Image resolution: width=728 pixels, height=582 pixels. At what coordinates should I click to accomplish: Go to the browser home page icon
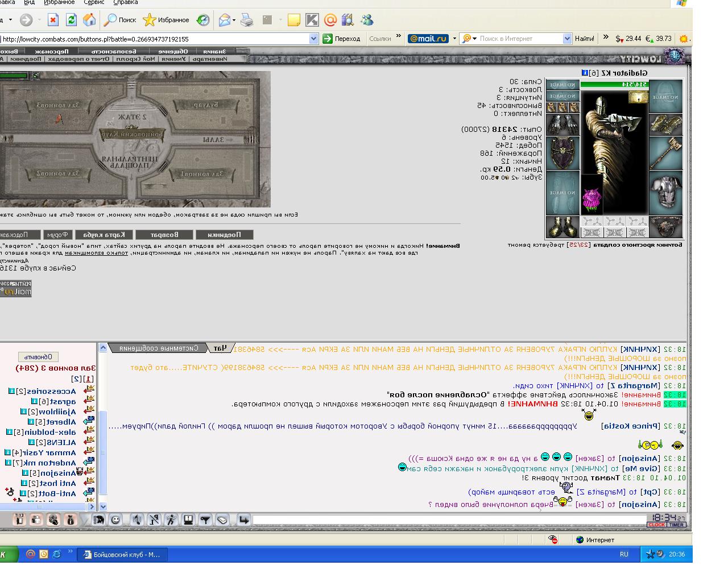pos(89,20)
